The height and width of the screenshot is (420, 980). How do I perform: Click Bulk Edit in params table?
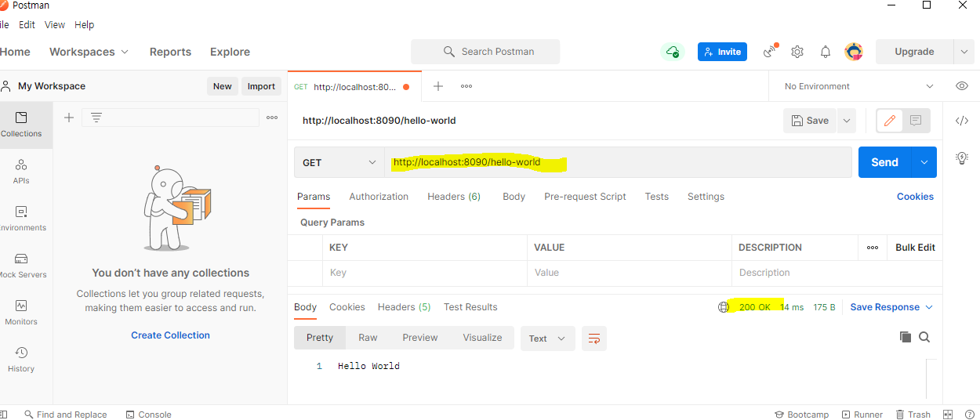(x=915, y=248)
